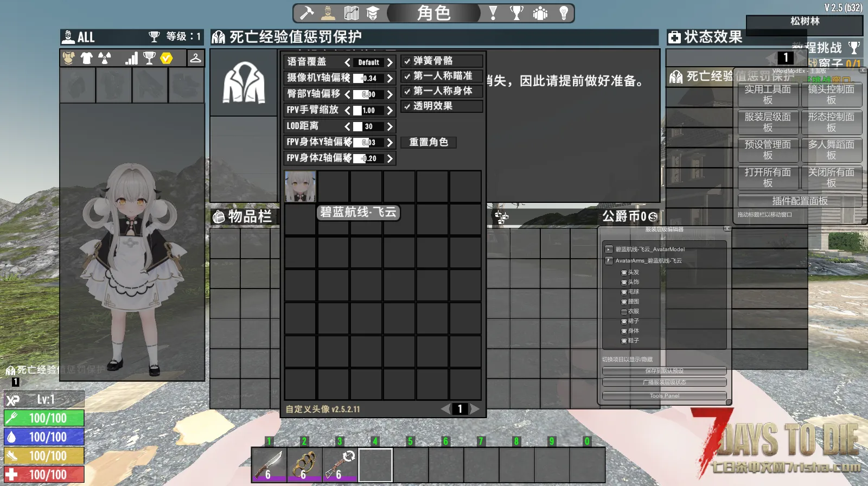
Task: Click the lightbulb icon in top bar
Action: tap(564, 13)
